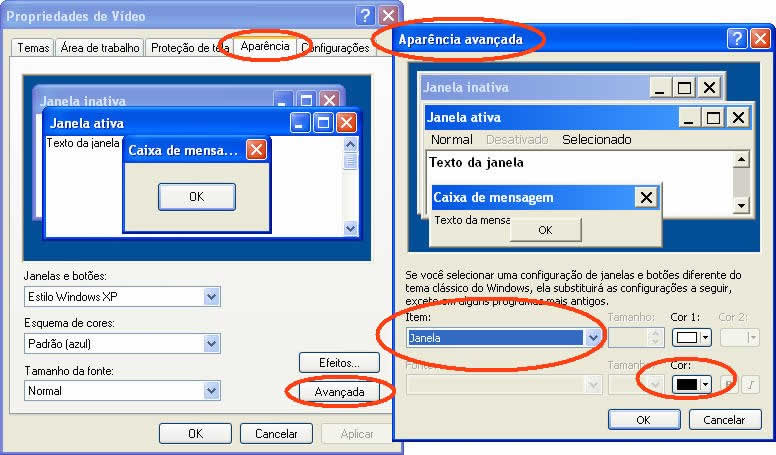Click scroll down arrow in Texto da janela preview

(x=741, y=205)
